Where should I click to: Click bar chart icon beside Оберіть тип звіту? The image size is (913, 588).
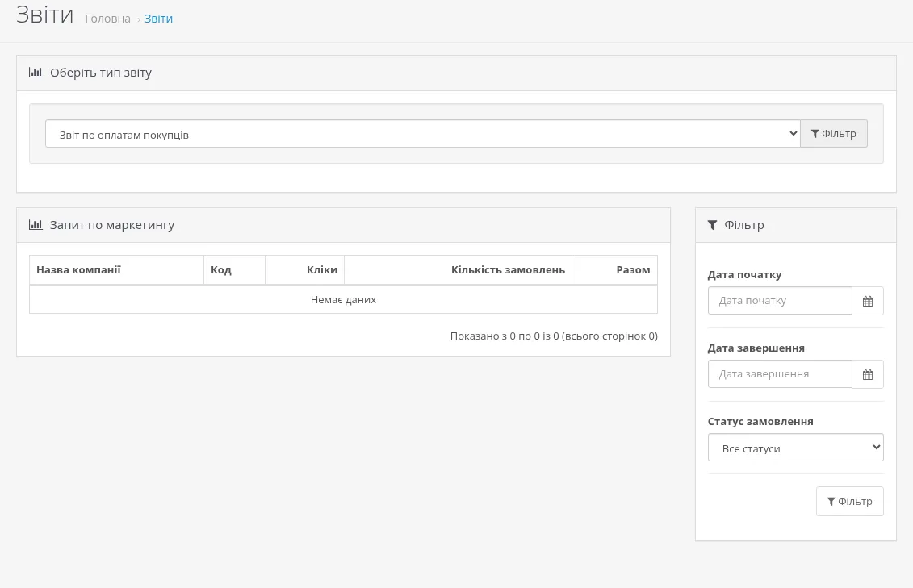[36, 73]
